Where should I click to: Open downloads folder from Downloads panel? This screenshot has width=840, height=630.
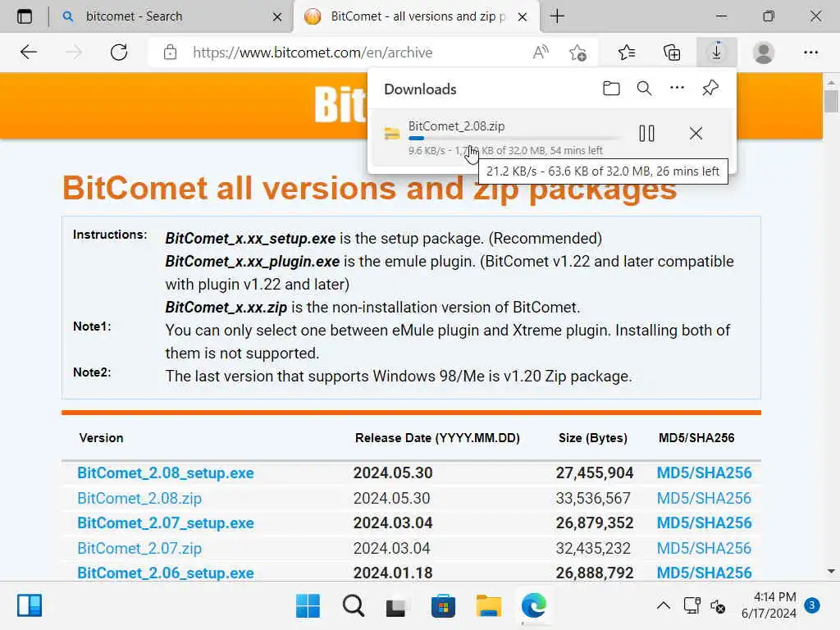pyautogui.click(x=611, y=89)
